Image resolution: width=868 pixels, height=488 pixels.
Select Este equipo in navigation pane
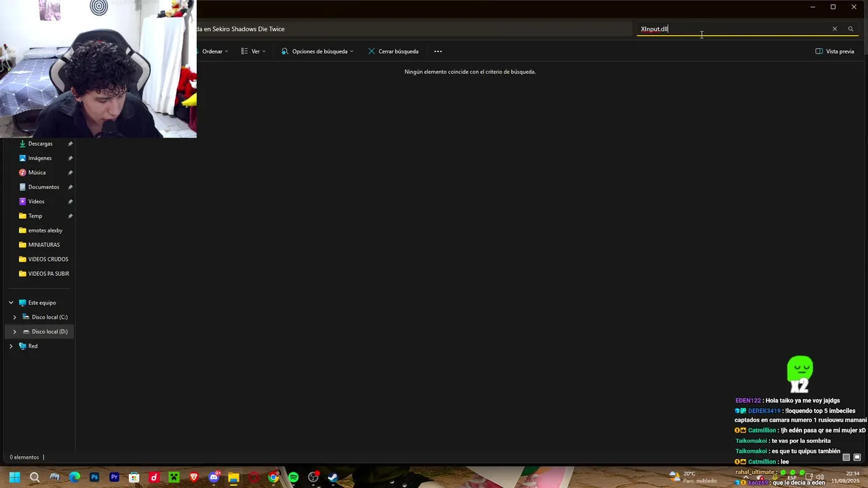[42, 303]
